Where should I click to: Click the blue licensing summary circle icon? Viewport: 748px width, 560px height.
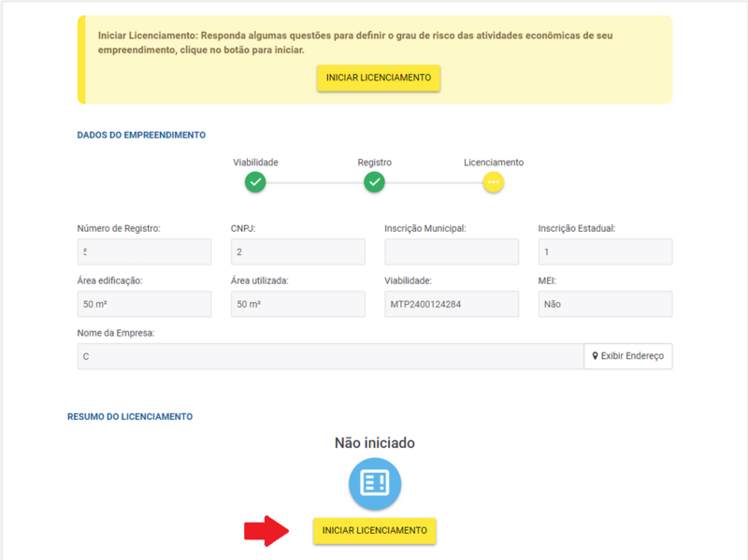click(374, 482)
